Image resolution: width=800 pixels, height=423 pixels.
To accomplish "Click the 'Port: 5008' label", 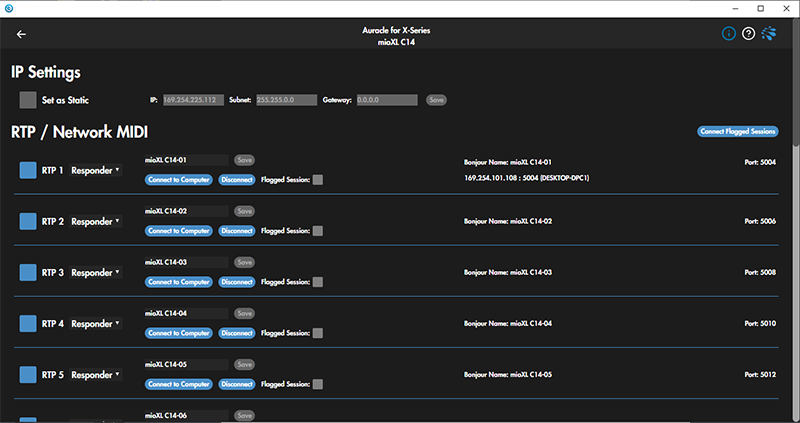I will [x=760, y=272].
